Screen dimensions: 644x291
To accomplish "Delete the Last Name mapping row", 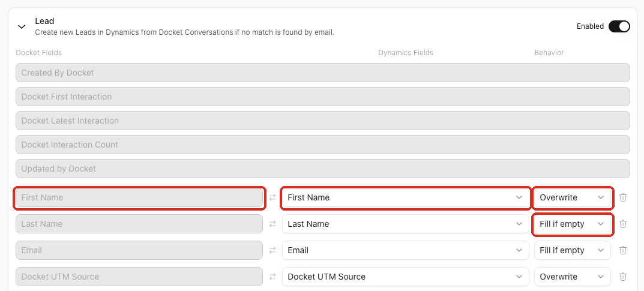I will point(622,224).
